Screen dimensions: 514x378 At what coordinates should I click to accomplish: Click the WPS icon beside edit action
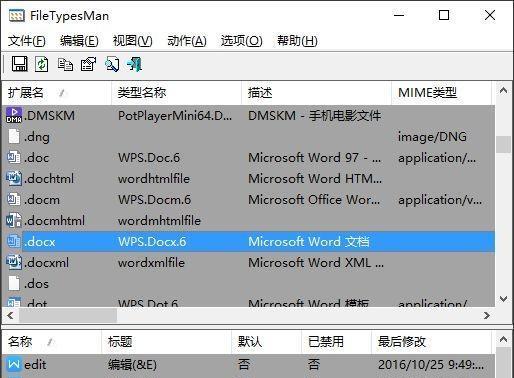point(14,364)
